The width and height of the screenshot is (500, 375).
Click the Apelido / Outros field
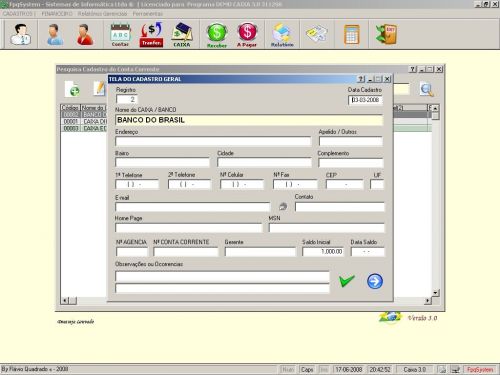click(351, 141)
